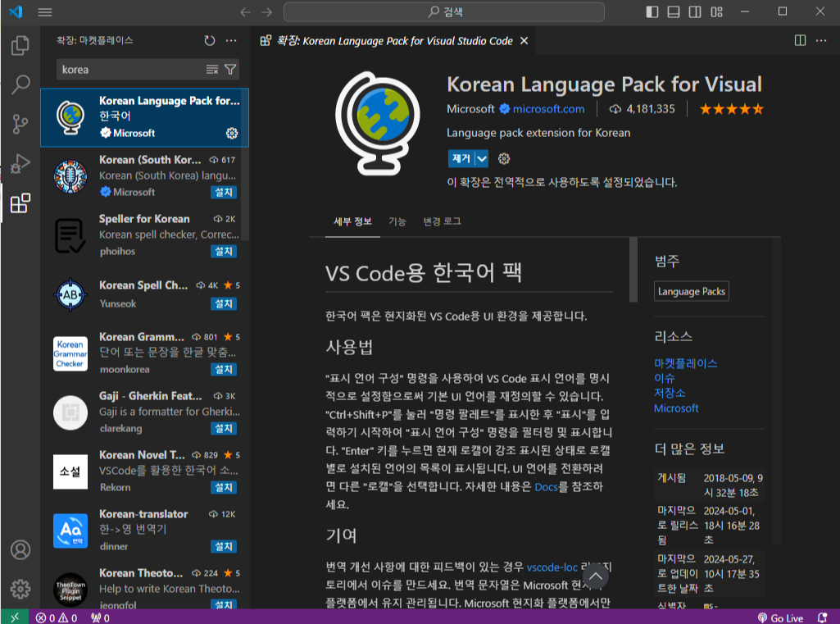The width and height of the screenshot is (840, 624).
Task: Switch to the 세부 정보 tab
Action: point(352,221)
